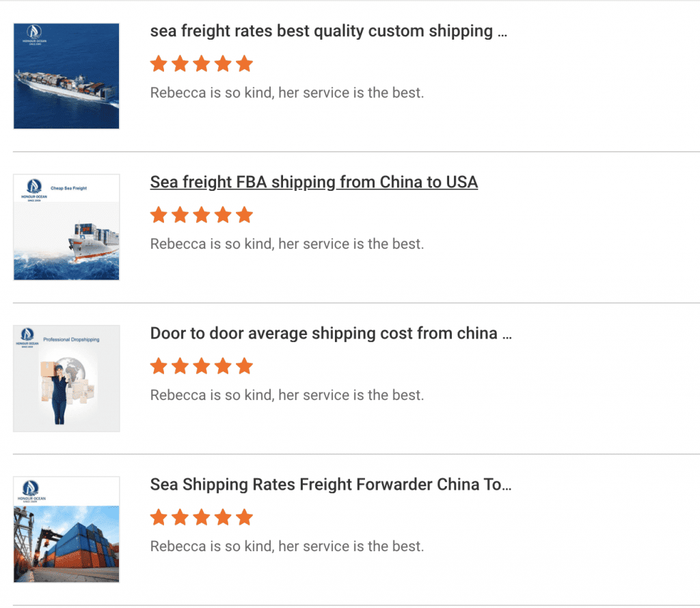Click first star under Sea Shipping Rates listing
700x608 pixels.
(159, 518)
